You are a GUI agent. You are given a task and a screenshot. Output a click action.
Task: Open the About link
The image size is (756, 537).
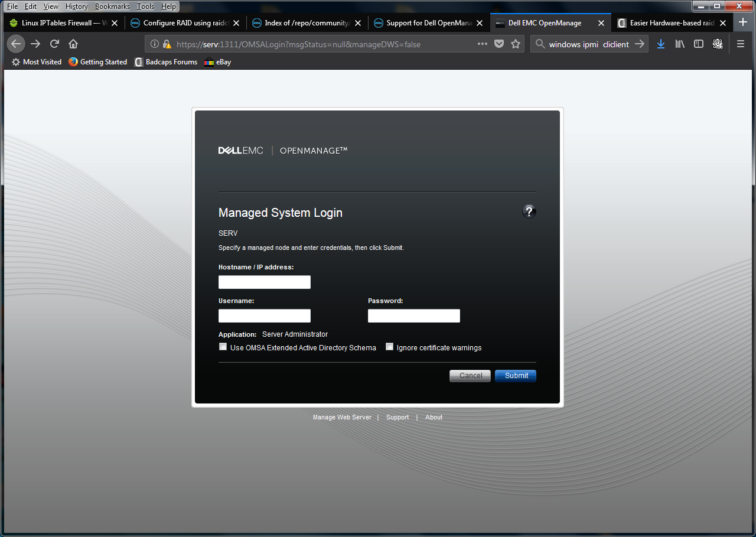pyautogui.click(x=434, y=417)
